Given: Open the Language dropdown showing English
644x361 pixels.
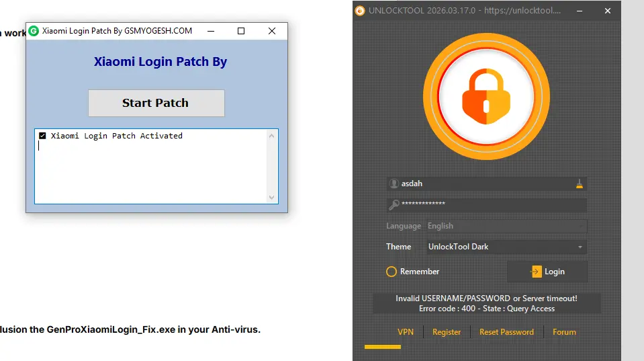Looking at the screenshot, I should click(x=506, y=226).
